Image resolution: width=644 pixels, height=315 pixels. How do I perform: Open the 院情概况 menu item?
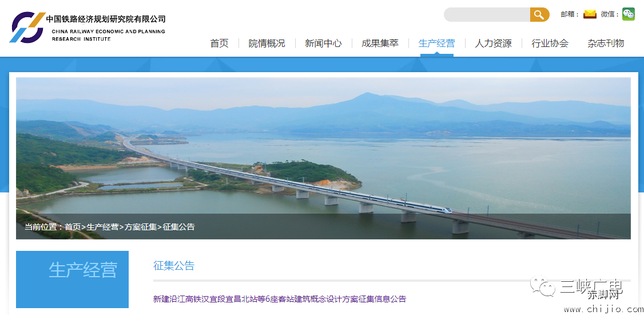pos(267,43)
